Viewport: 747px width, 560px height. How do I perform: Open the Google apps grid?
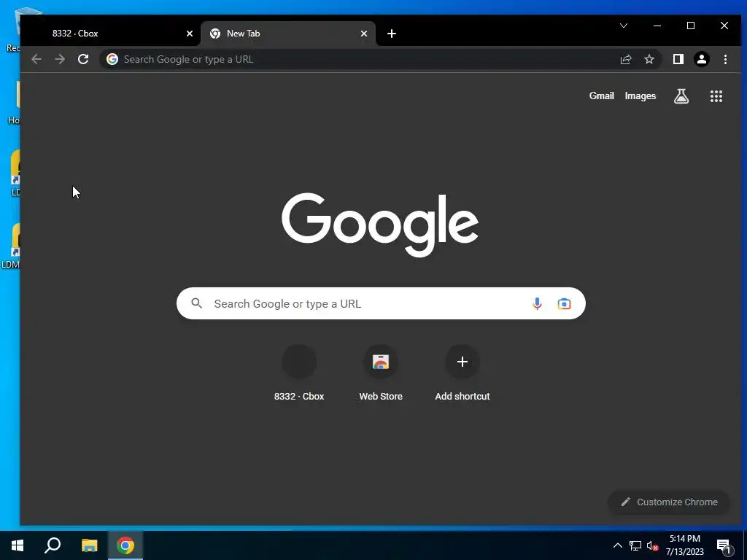(716, 96)
